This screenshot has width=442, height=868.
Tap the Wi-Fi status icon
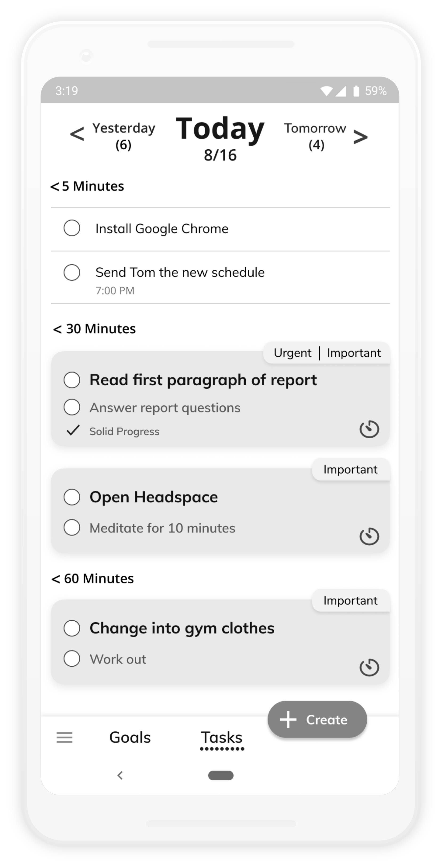click(x=326, y=91)
